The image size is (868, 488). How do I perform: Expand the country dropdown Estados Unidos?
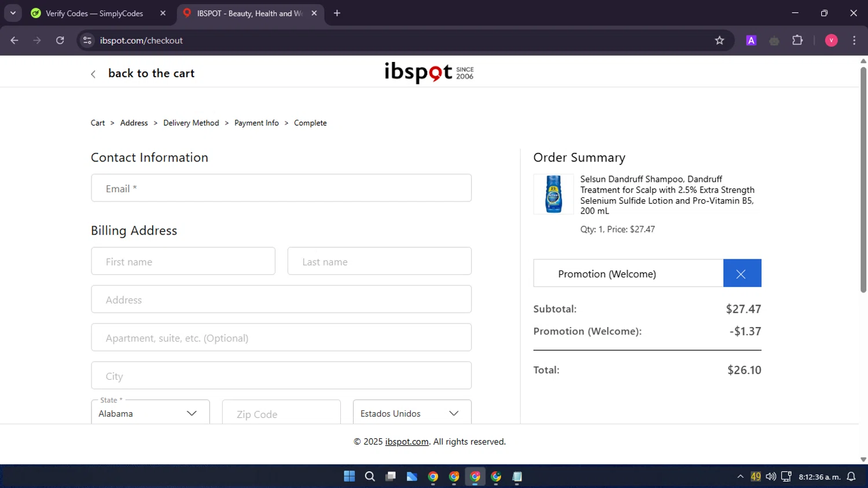point(412,413)
